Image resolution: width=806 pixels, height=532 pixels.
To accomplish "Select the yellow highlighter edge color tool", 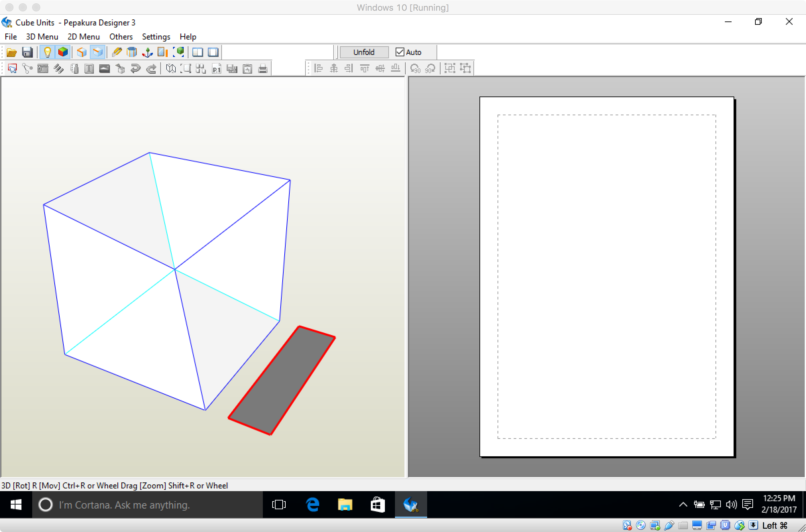I will [116, 52].
